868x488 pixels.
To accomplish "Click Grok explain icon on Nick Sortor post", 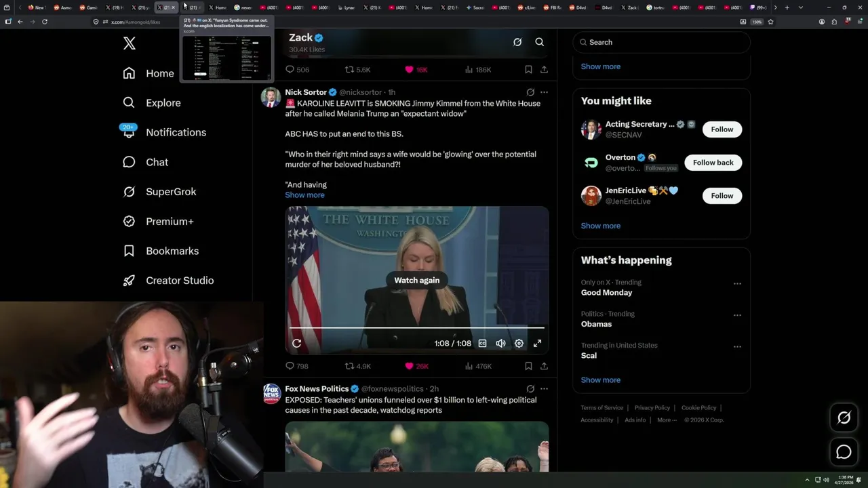I will coord(530,92).
